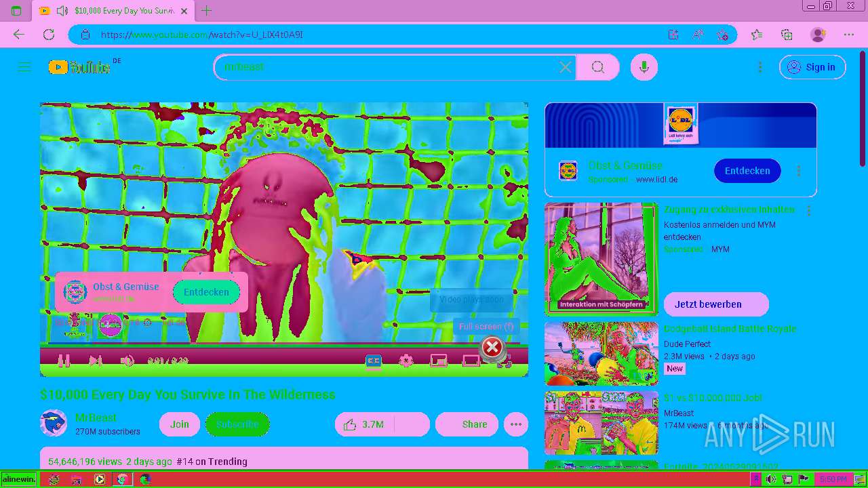This screenshot has width=868, height=488.
Task: Click the Join button
Action: [x=180, y=424]
